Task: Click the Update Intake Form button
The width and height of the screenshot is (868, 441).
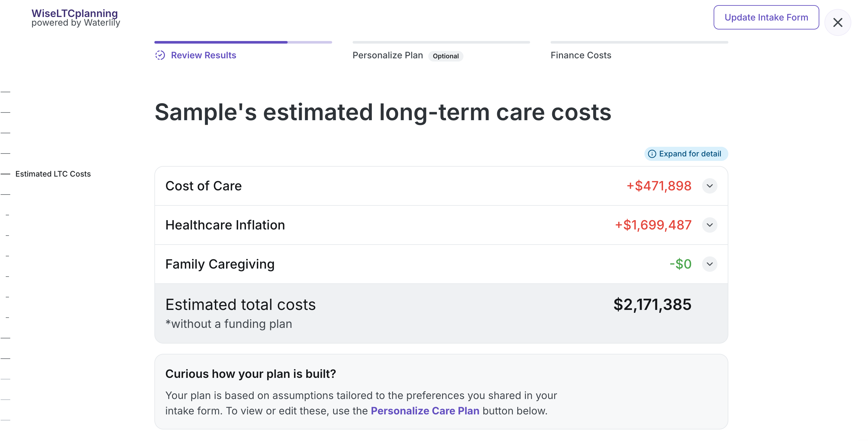Action: click(766, 17)
